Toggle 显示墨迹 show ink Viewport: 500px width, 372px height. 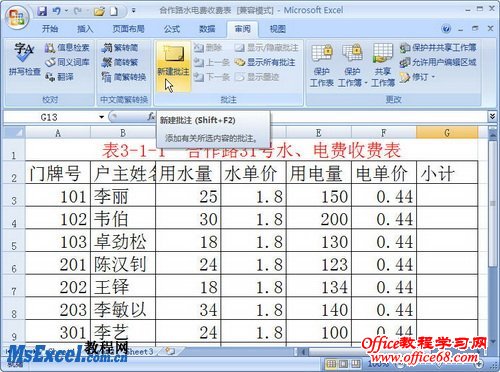coord(257,77)
